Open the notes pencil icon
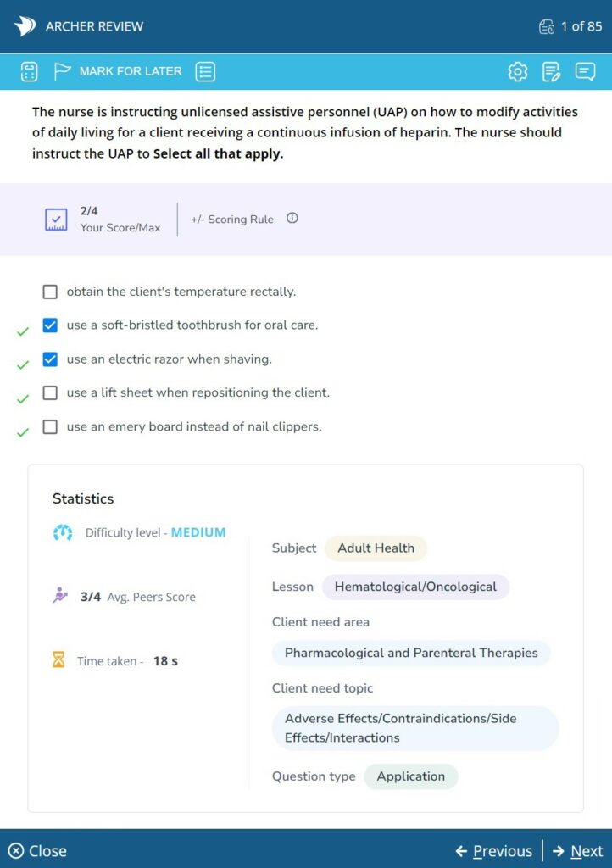612x868 pixels. (551, 72)
